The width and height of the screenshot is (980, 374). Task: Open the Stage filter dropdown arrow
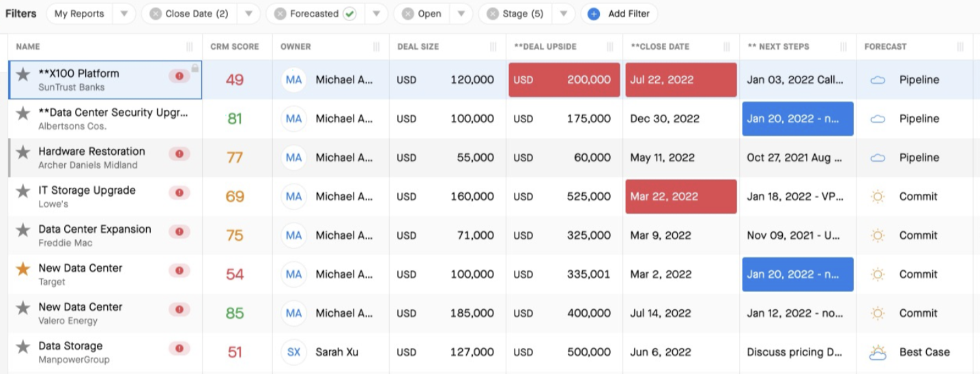click(563, 14)
